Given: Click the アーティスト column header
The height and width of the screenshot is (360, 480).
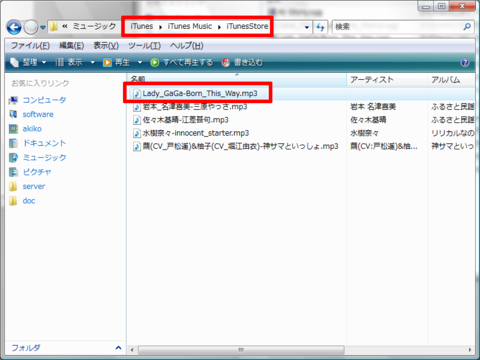Looking at the screenshot, I should [x=387, y=79].
